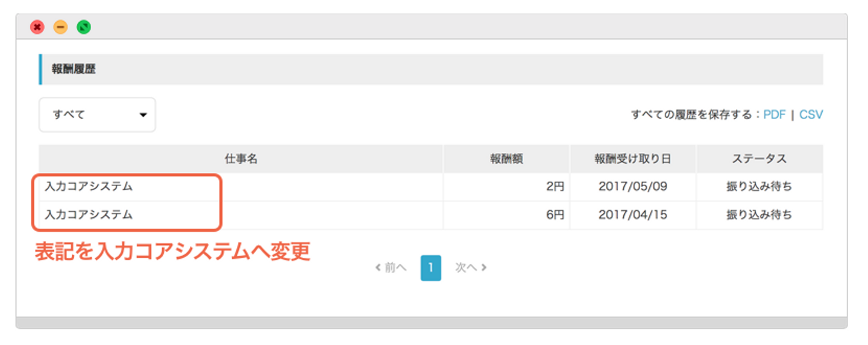This screenshot has height=345, width=868.
Task: Go to next page 次へ
Action: click(471, 267)
